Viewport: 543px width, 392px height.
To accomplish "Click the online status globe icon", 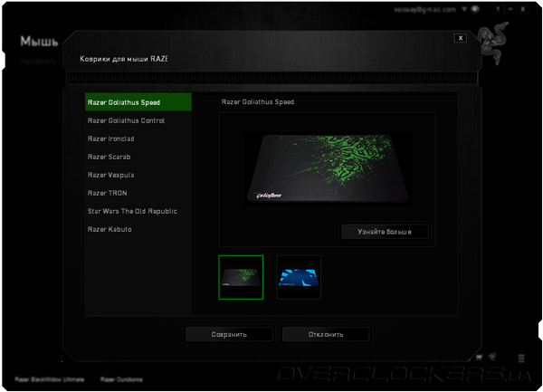I will [475, 9].
